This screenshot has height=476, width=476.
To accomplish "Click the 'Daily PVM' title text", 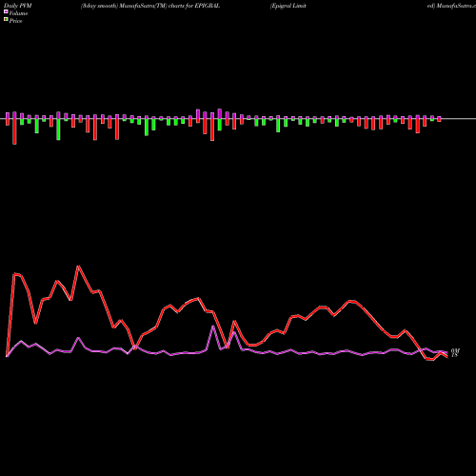I will point(18,6).
